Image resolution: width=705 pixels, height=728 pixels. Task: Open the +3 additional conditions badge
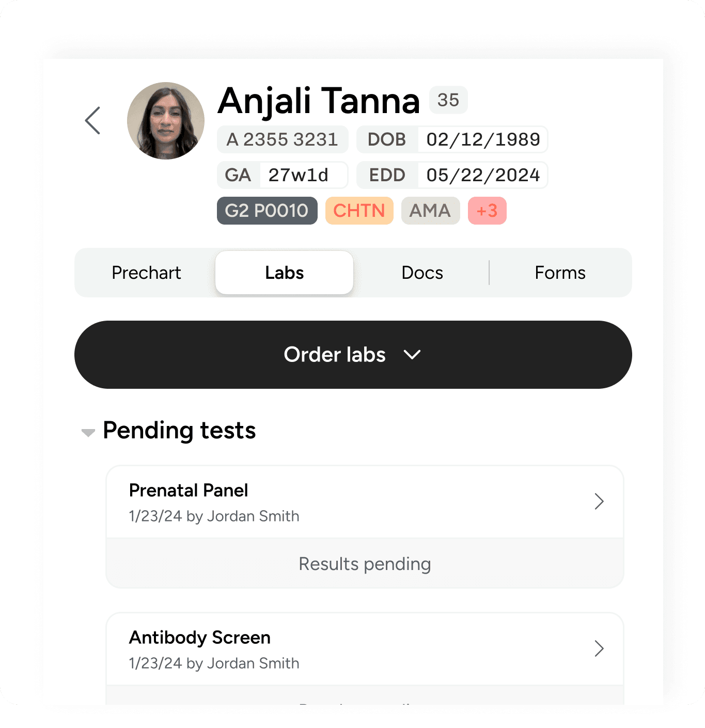click(487, 211)
